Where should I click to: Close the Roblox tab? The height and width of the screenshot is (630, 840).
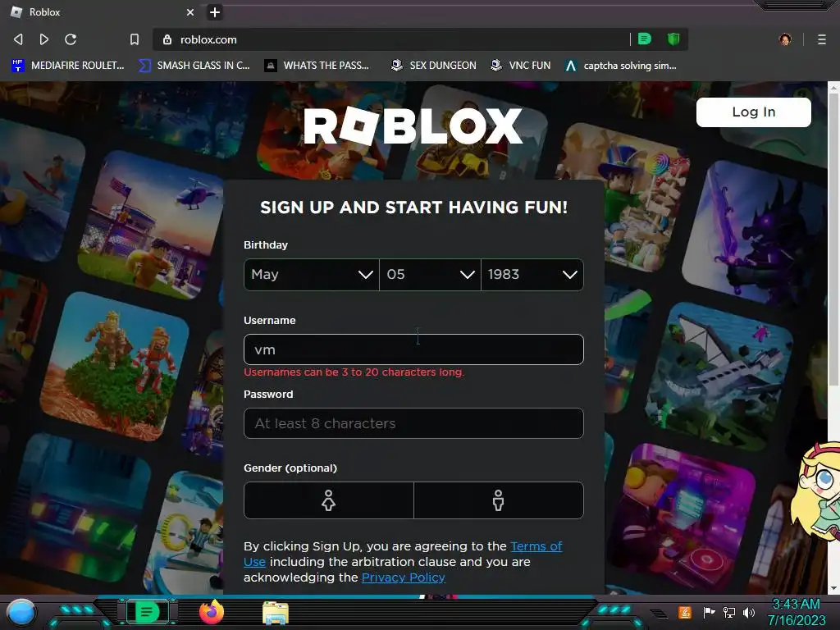(190, 11)
